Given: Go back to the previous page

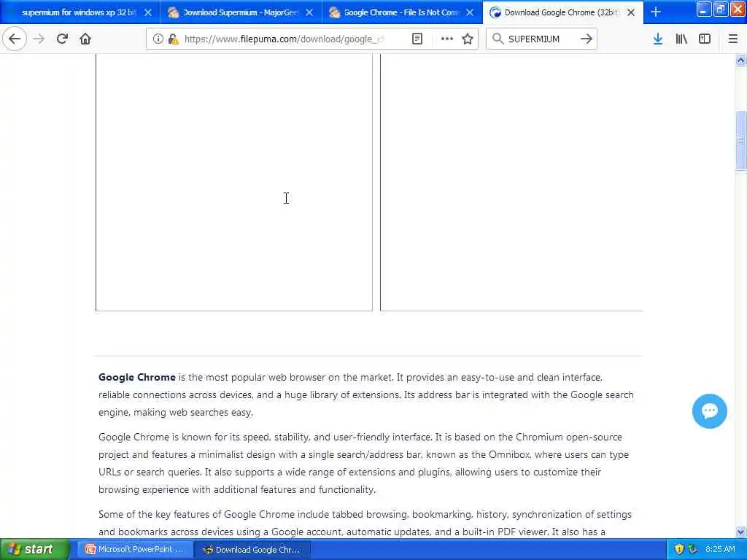Looking at the screenshot, I should pos(15,39).
